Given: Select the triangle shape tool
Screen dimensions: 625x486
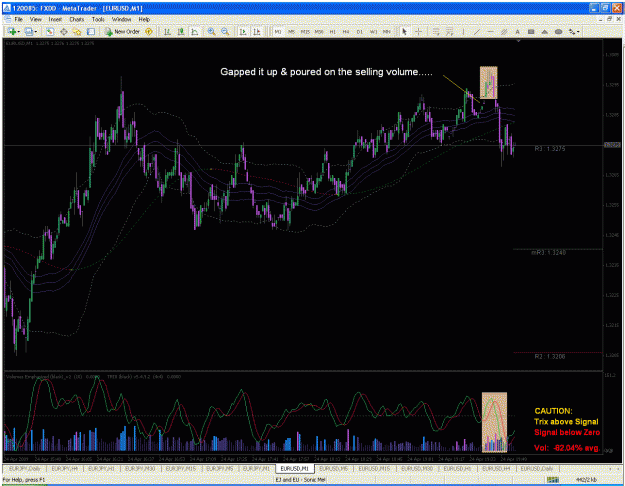Looking at the screenshot, I should pyautogui.click(x=544, y=31).
